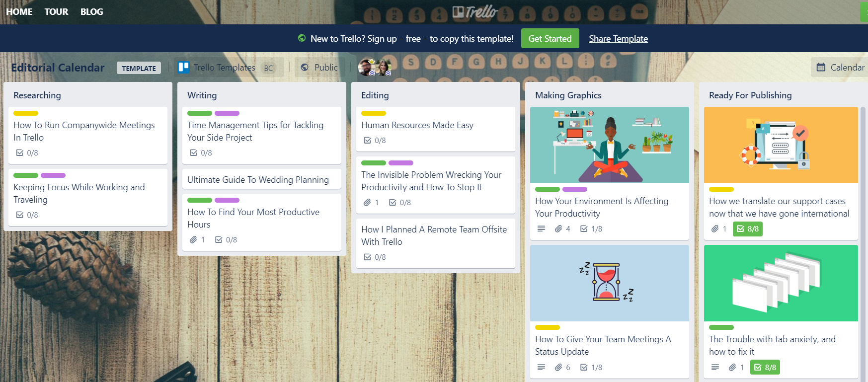Click green label on tab anxiety card
Image resolution: width=868 pixels, height=382 pixels.
(721, 327)
